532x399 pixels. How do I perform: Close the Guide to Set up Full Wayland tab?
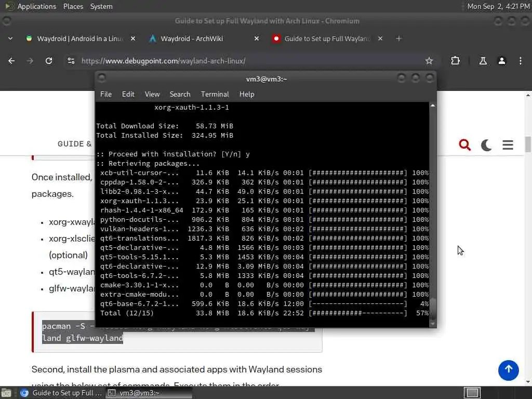pos(380,38)
